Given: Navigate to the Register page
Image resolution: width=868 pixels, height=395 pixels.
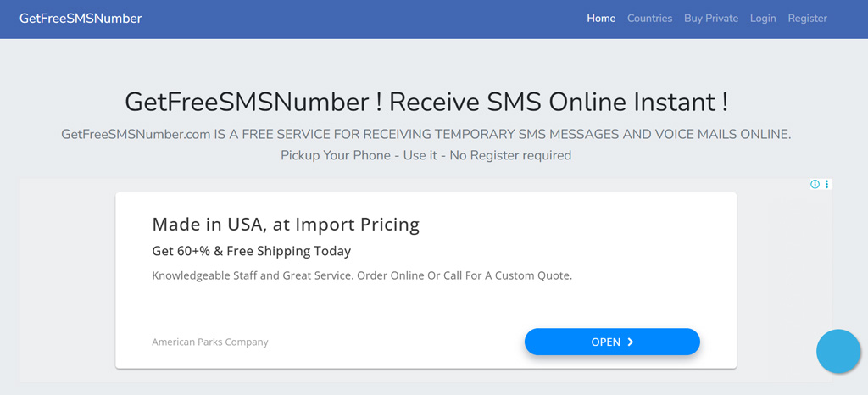Looking at the screenshot, I should point(807,19).
